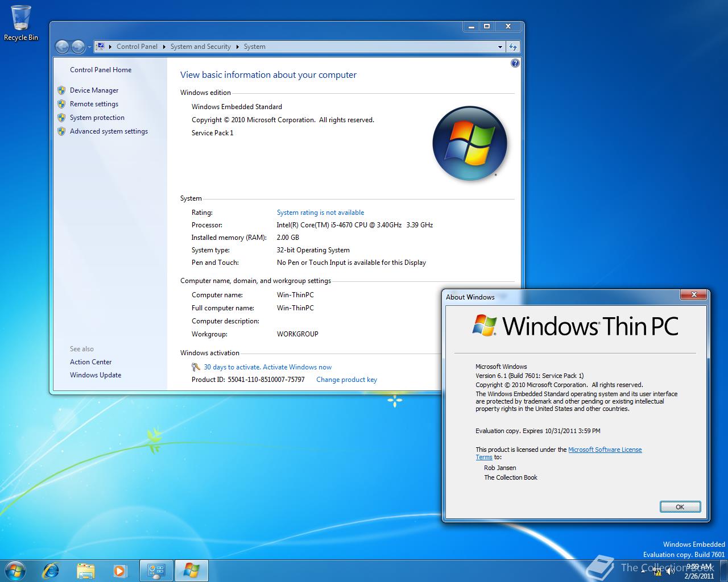Click the shield icon beside Remote settings
The width and height of the screenshot is (728, 582).
(61, 104)
